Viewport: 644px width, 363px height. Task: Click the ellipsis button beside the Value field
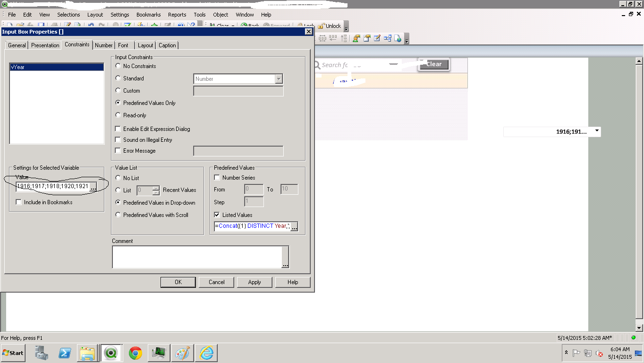pos(93,187)
